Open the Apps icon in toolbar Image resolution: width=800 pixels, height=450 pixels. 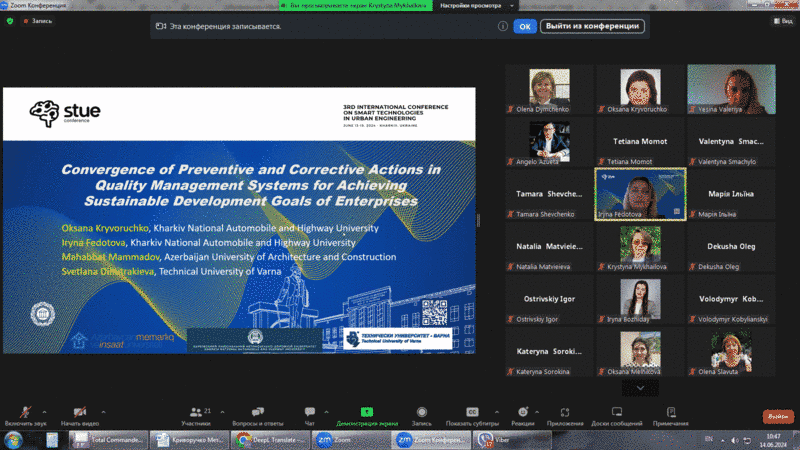(565, 412)
